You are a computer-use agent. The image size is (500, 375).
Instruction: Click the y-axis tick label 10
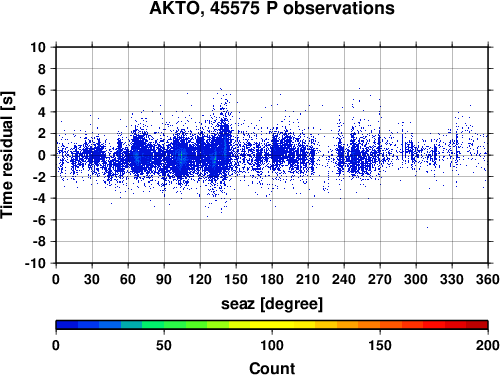click(x=38, y=47)
